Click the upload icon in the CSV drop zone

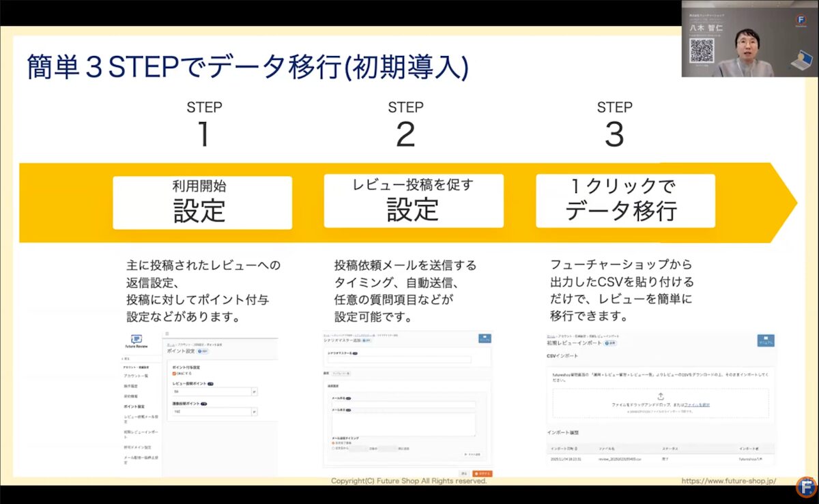(x=661, y=396)
